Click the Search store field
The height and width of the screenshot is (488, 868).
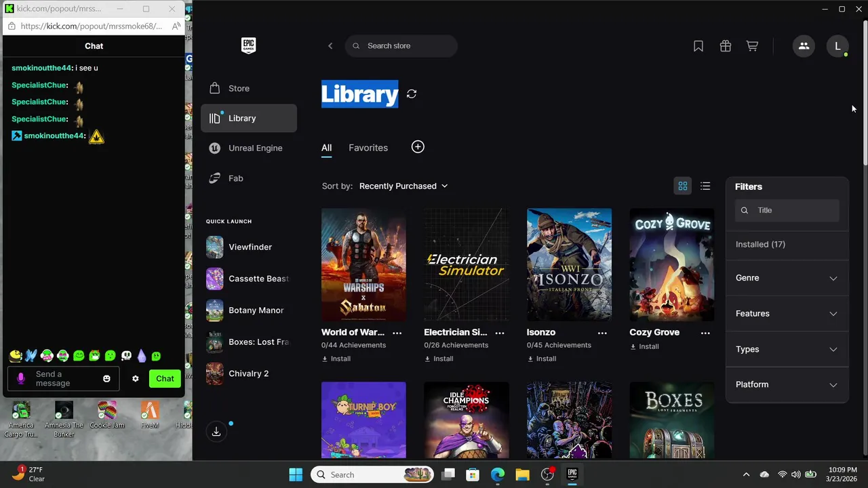click(401, 46)
